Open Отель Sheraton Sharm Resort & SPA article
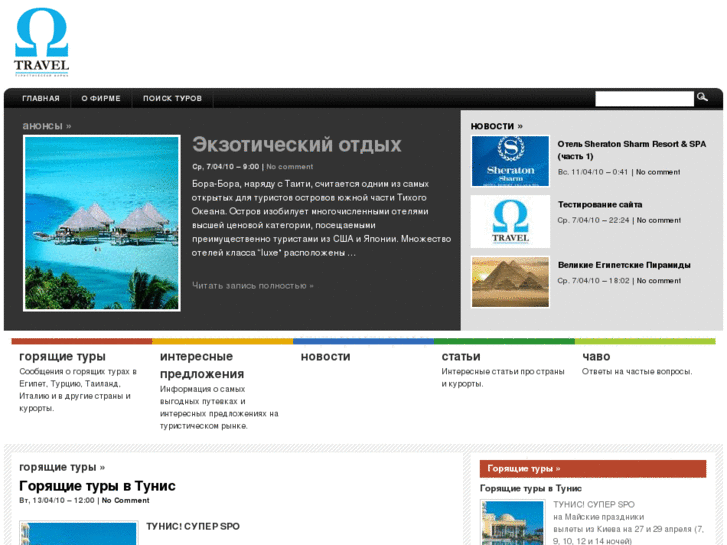This screenshot has height=545, width=727. (x=631, y=150)
